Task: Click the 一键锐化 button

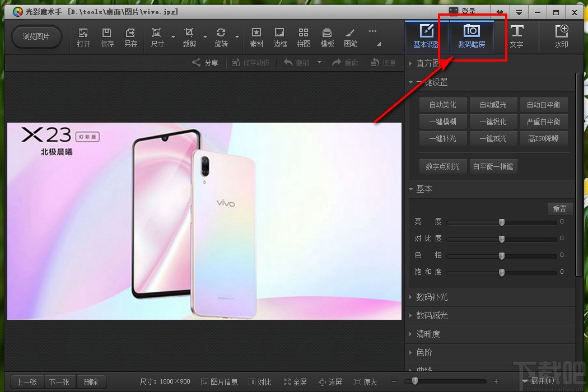Action: pos(493,122)
